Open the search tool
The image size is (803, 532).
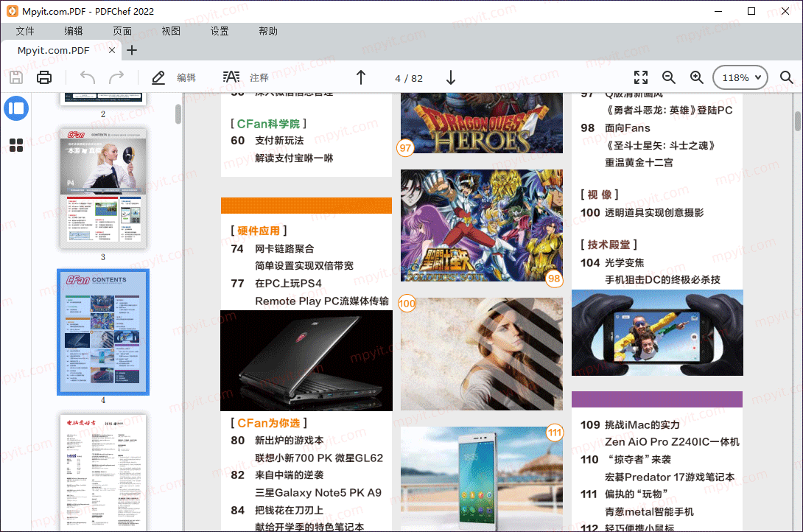coord(787,77)
